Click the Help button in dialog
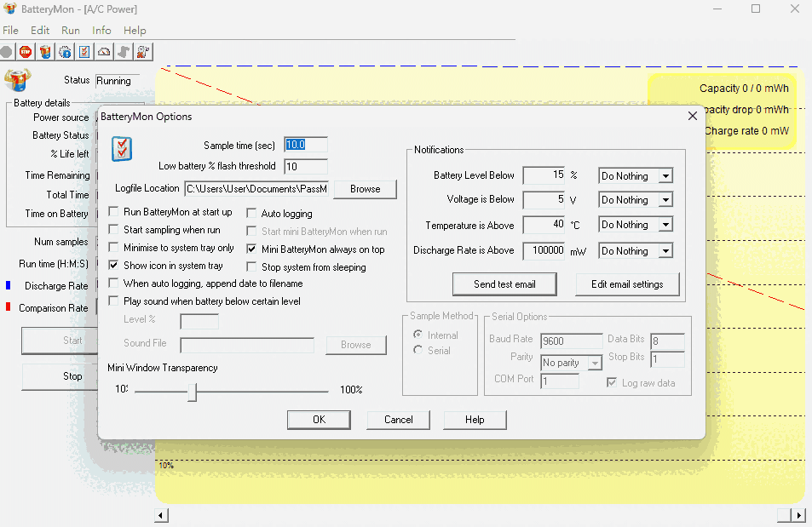 point(475,420)
